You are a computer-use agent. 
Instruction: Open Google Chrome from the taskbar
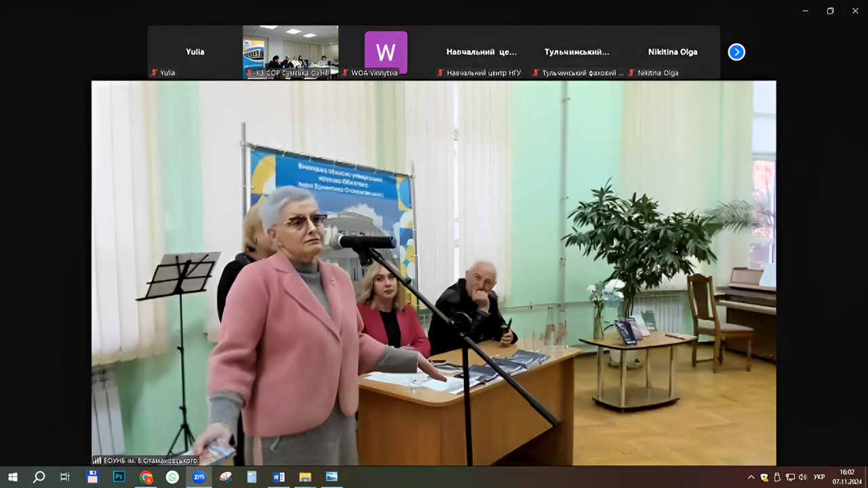(x=146, y=476)
